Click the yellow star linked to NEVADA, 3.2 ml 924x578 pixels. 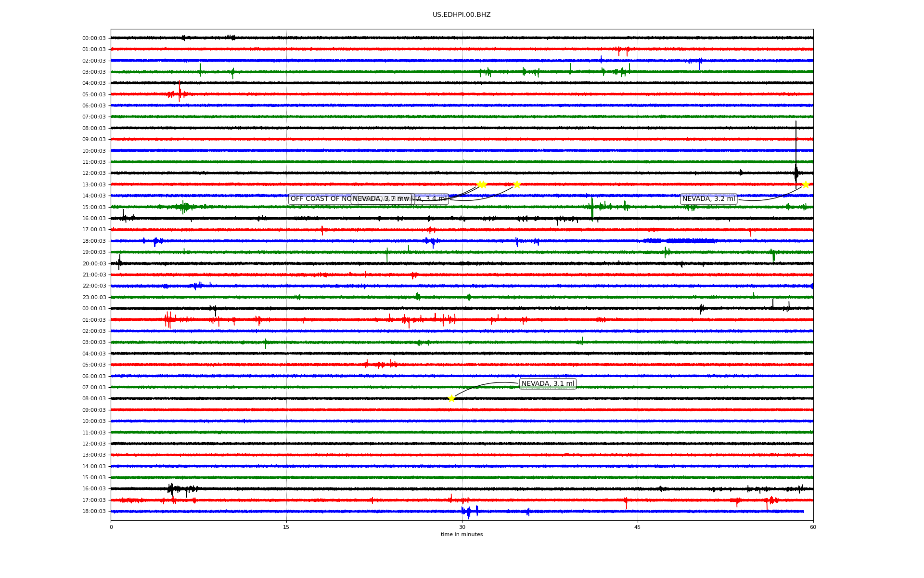[806, 184]
